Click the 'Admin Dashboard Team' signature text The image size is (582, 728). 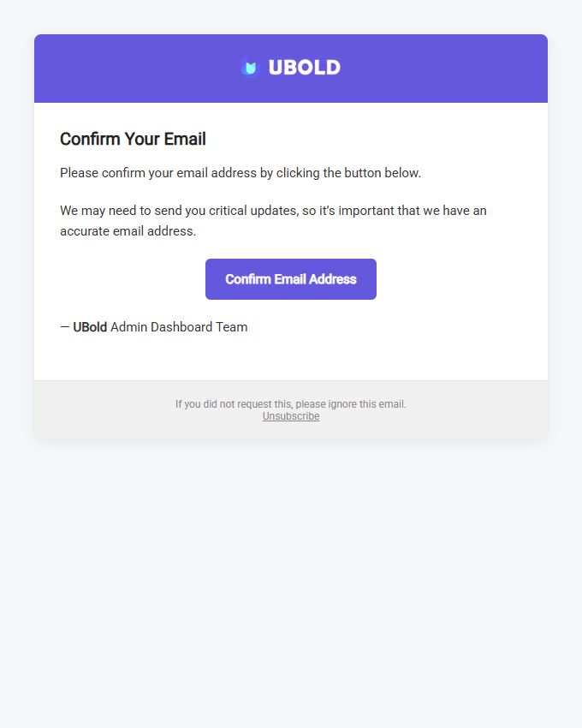(x=179, y=327)
